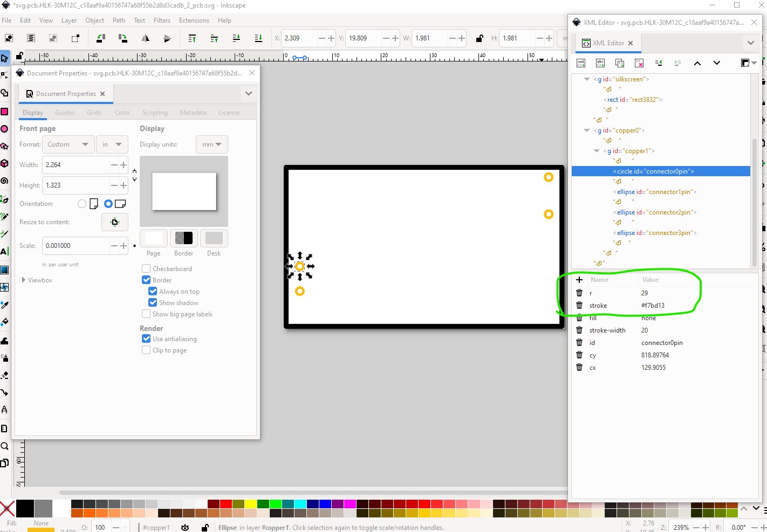Open the Path menu
The height and width of the screenshot is (532, 767).
119,20
